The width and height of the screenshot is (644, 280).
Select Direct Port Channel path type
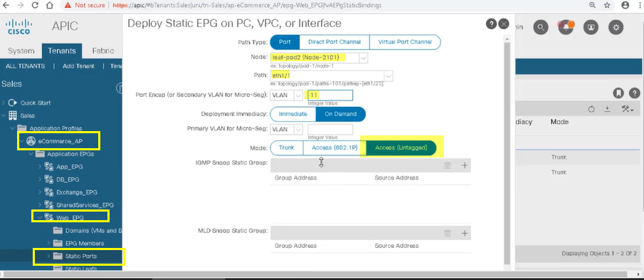coord(334,42)
